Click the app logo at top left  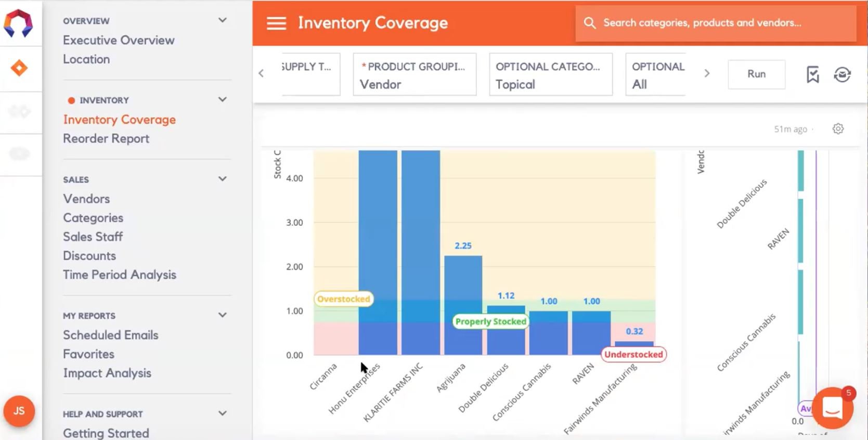(x=19, y=23)
